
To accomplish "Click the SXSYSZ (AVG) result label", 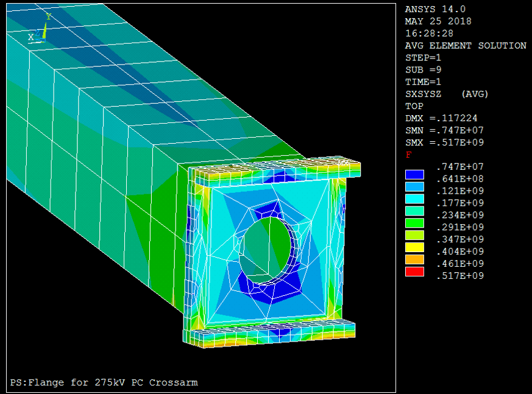I will [x=447, y=94].
